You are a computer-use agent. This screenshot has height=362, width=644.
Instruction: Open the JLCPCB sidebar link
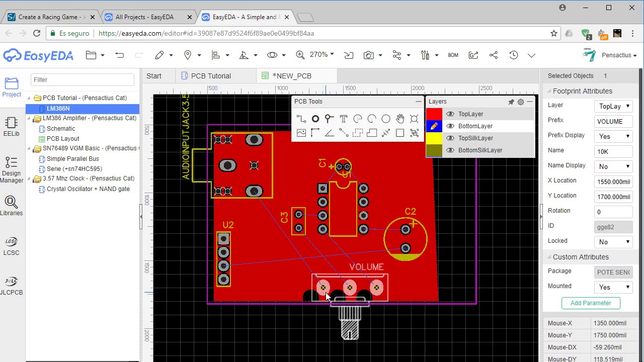click(x=11, y=286)
